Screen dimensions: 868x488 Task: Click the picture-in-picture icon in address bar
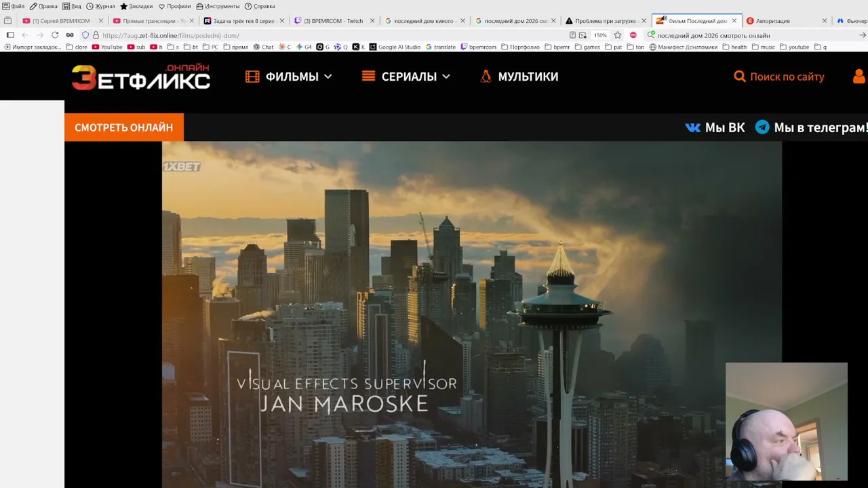point(583,35)
